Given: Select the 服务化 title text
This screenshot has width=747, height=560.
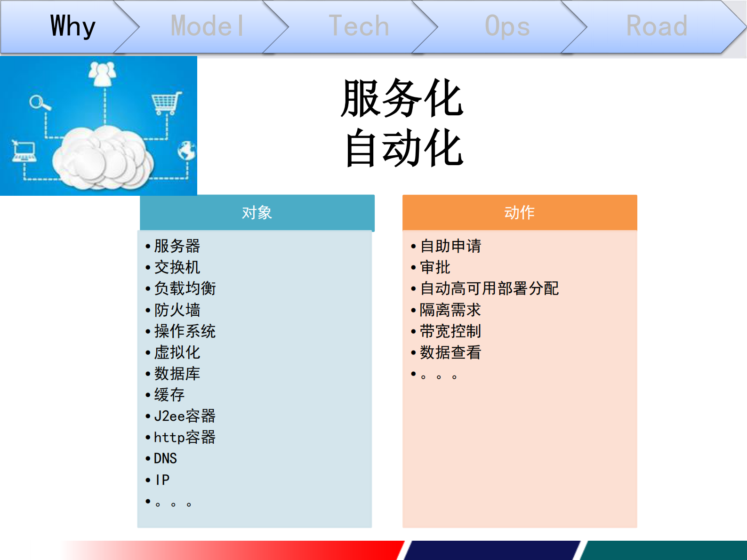Looking at the screenshot, I should click(403, 98).
